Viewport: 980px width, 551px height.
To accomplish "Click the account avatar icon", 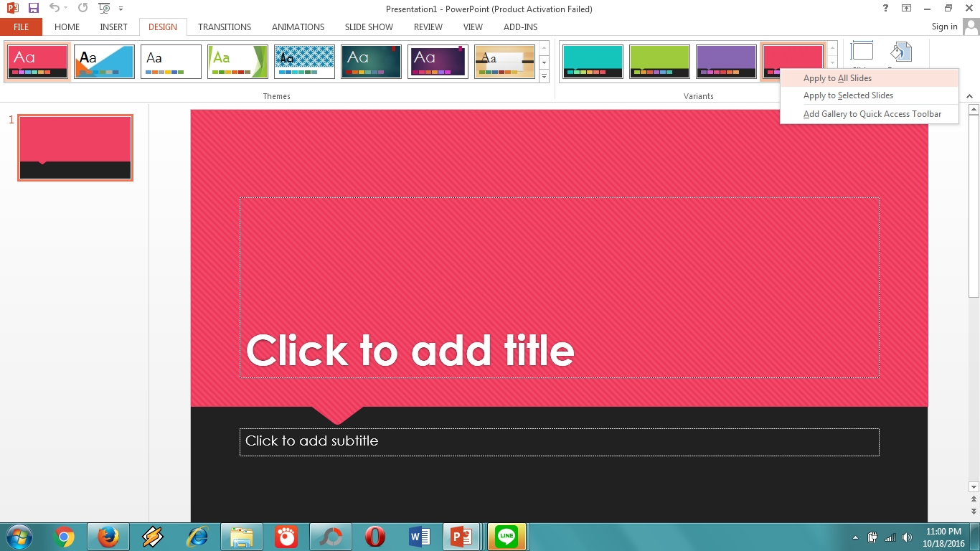I will point(971,27).
